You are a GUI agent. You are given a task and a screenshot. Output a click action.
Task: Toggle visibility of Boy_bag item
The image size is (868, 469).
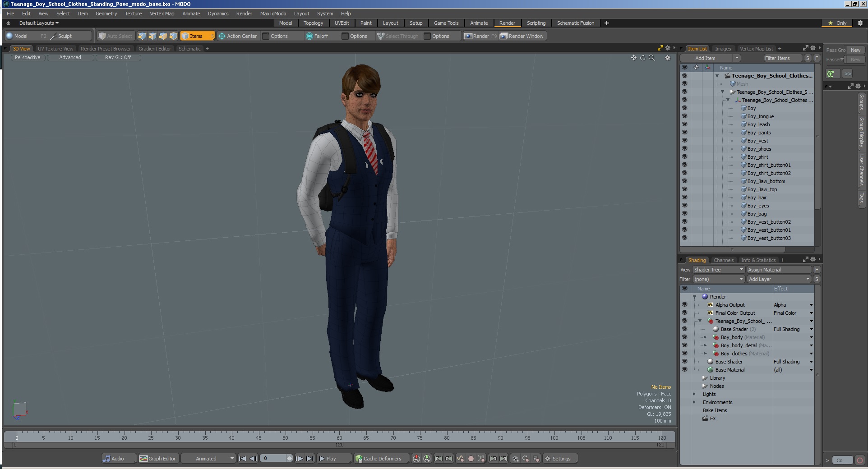tap(684, 214)
